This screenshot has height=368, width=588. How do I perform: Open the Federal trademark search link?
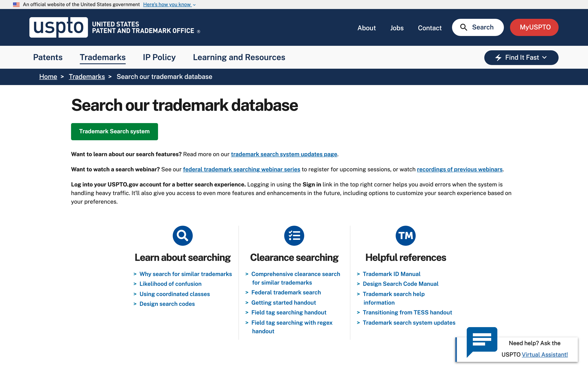tap(286, 292)
